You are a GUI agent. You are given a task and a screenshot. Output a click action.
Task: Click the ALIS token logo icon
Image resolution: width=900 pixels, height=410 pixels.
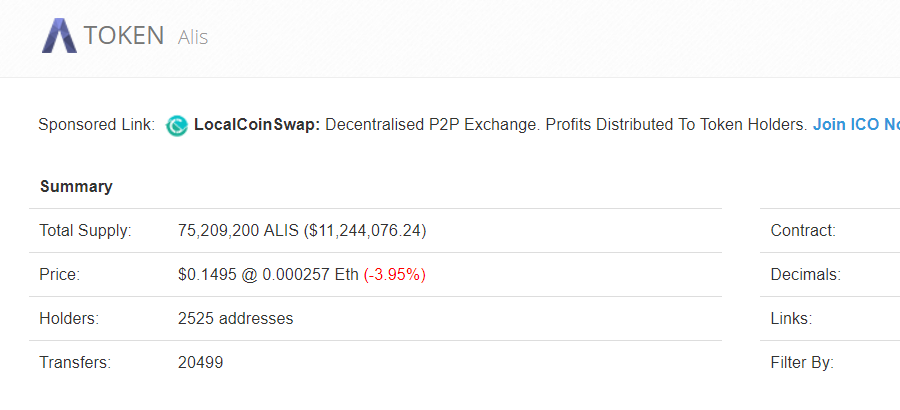tap(59, 36)
